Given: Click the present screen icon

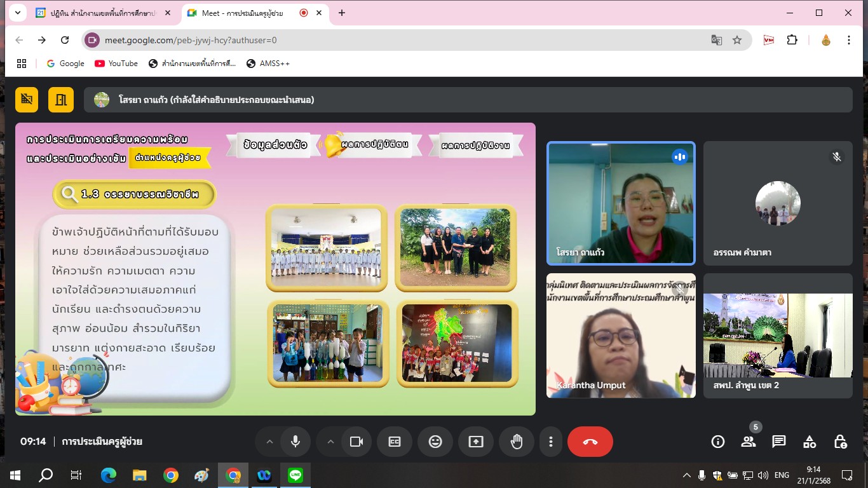Looking at the screenshot, I should point(476,442).
